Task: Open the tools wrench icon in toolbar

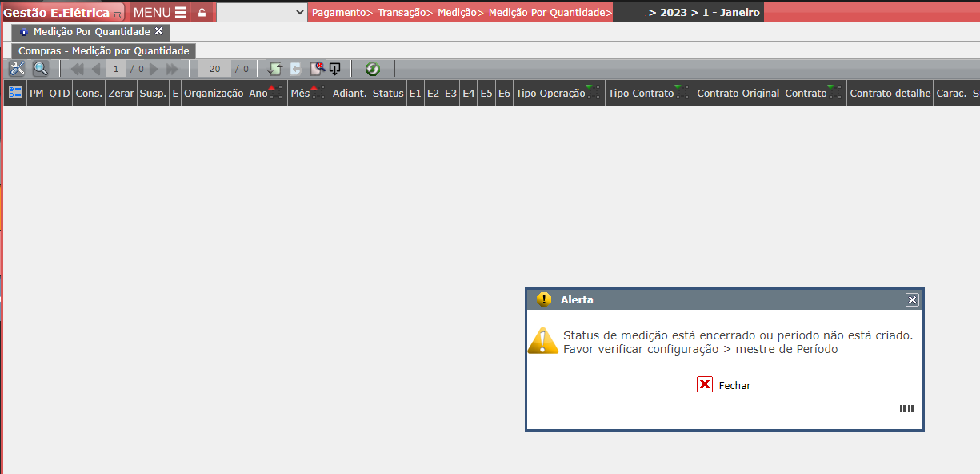Action: pyautogui.click(x=18, y=69)
